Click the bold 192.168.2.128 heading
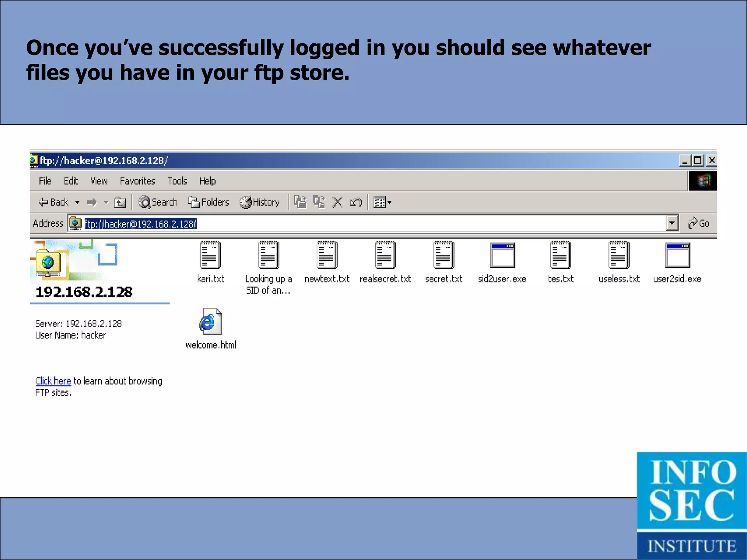Viewport: 747px width, 560px height. pyautogui.click(x=84, y=292)
